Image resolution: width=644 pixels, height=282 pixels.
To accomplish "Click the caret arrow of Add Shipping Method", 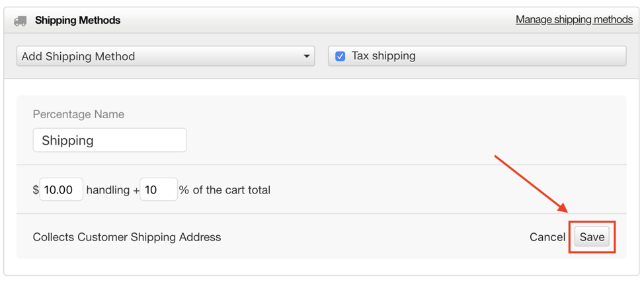I will (306, 56).
